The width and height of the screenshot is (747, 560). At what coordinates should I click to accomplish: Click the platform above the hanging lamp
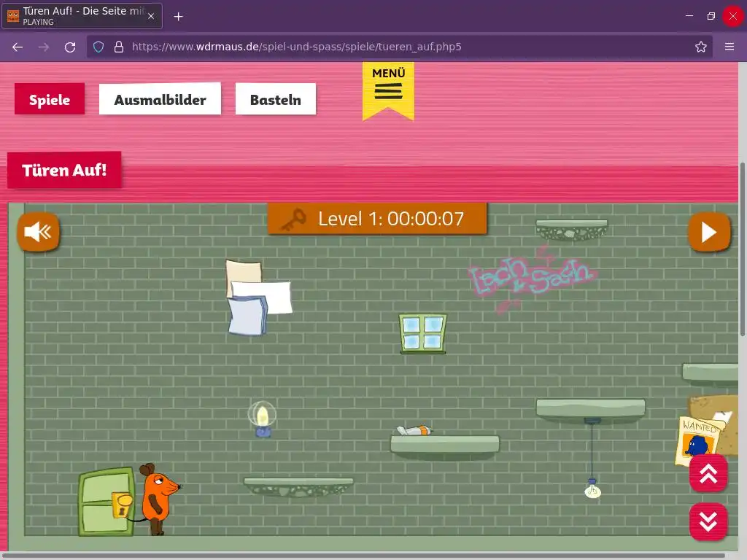click(590, 411)
